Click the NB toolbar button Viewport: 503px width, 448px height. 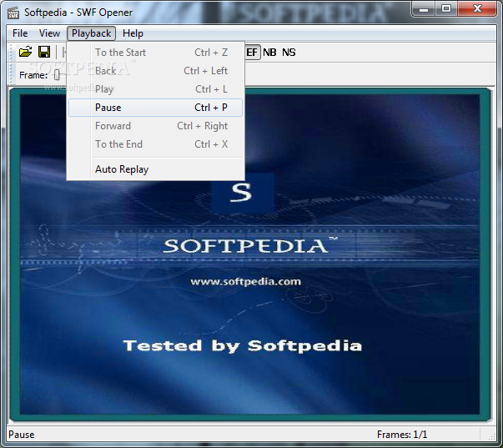coord(269,53)
